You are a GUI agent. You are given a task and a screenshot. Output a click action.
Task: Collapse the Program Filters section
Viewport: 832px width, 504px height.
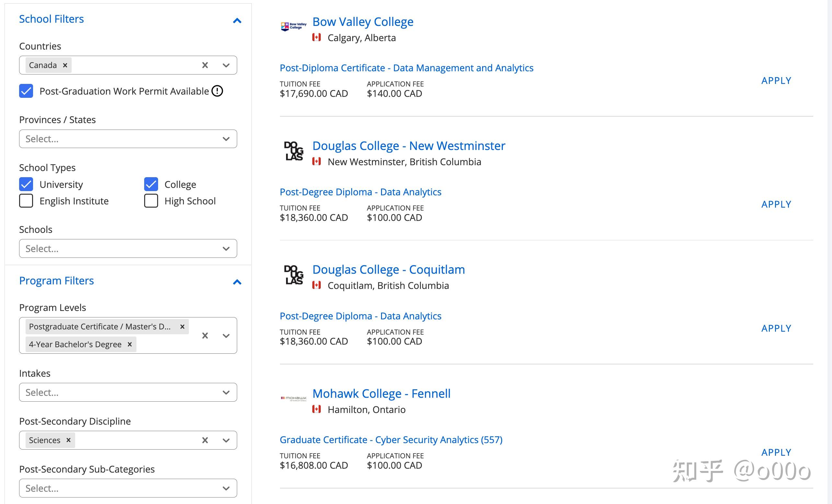click(x=237, y=282)
